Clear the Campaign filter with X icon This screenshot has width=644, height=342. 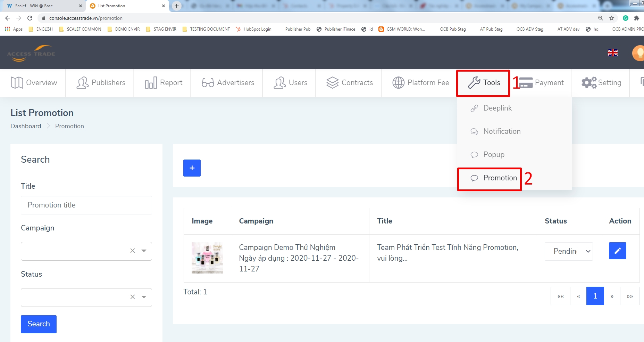(x=133, y=251)
